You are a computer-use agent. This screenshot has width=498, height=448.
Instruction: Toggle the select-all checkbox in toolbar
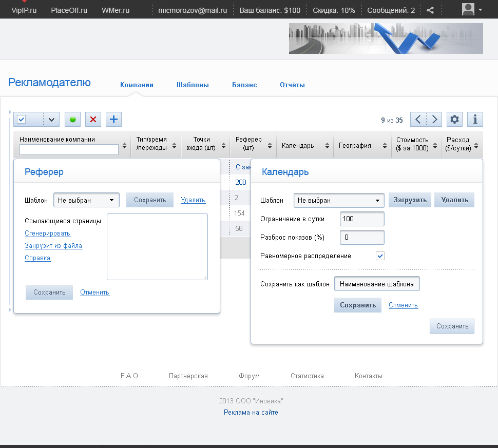(22, 120)
